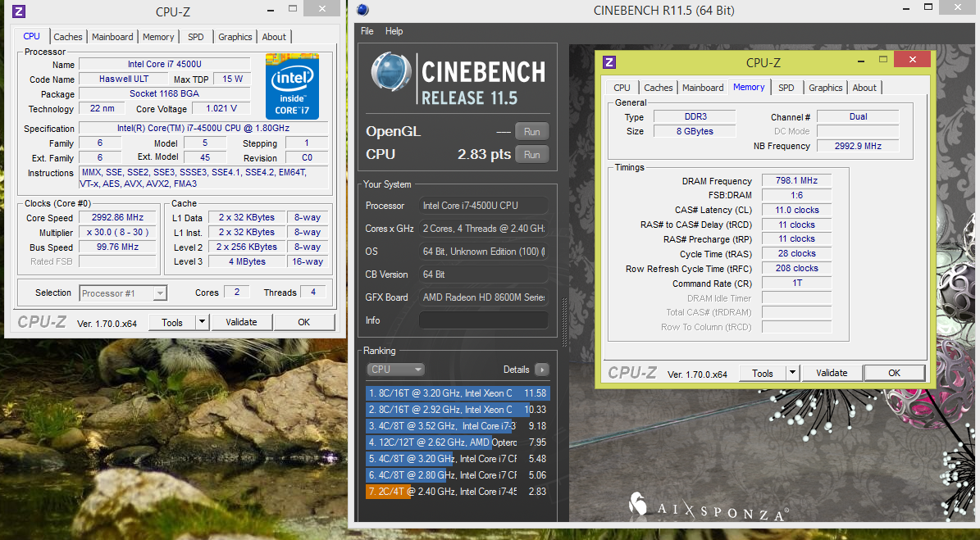
Task: Click the Bus Speed value 99.76 MHz
Action: pos(117,247)
